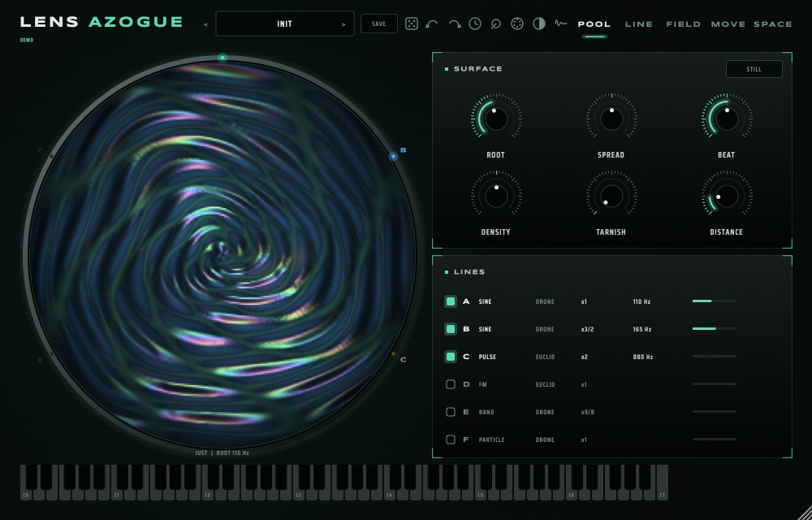
Task: Adjust line B level slider
Action: tap(714, 328)
